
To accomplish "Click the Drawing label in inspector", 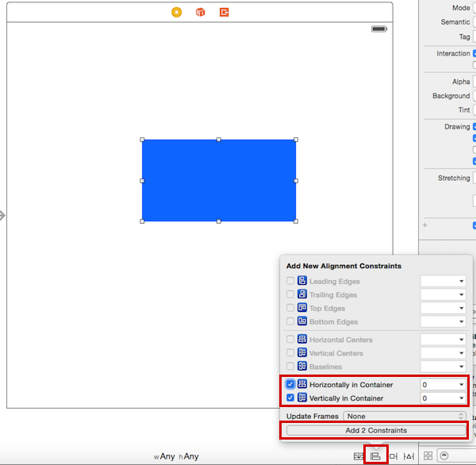I will point(457,127).
